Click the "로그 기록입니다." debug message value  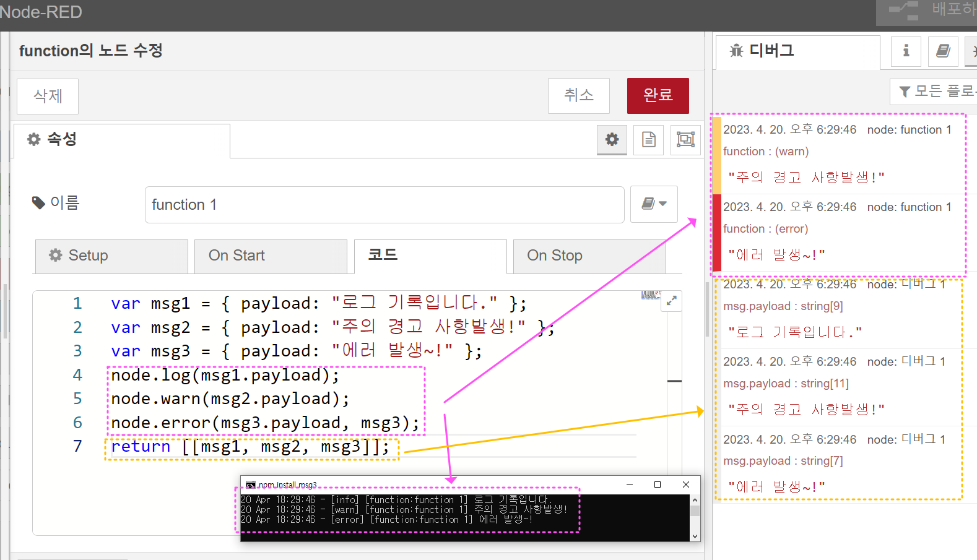pyautogui.click(x=795, y=332)
